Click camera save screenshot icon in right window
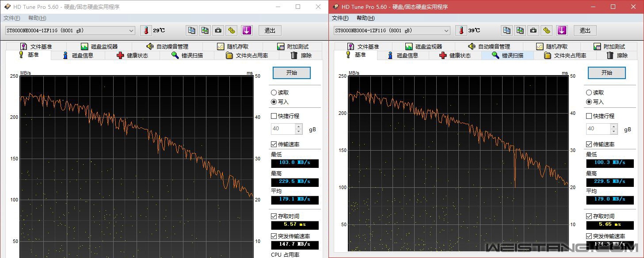644x258 pixels. pos(533,30)
